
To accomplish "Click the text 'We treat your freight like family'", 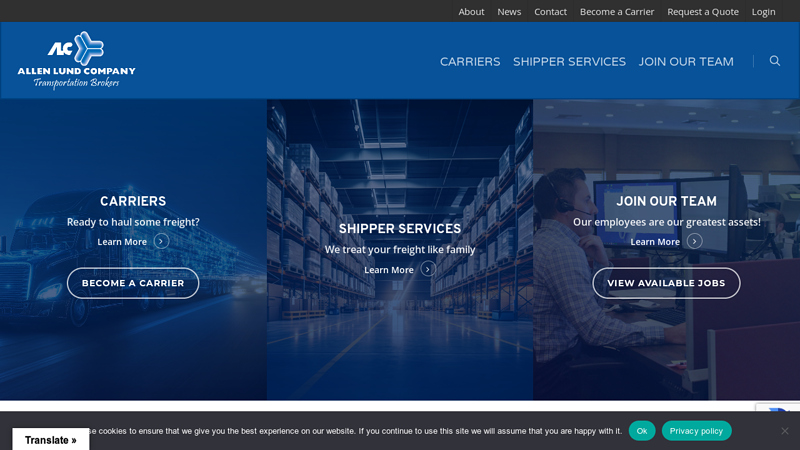I will pos(400,249).
